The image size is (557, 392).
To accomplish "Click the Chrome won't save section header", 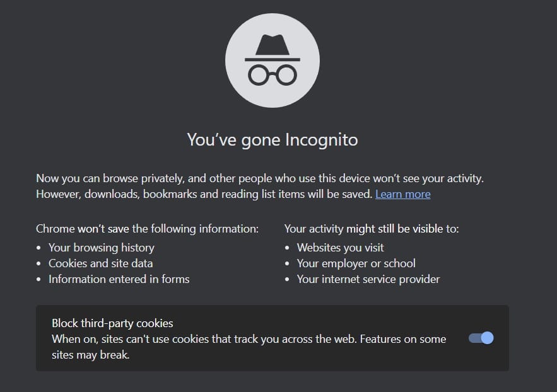I will click(147, 229).
